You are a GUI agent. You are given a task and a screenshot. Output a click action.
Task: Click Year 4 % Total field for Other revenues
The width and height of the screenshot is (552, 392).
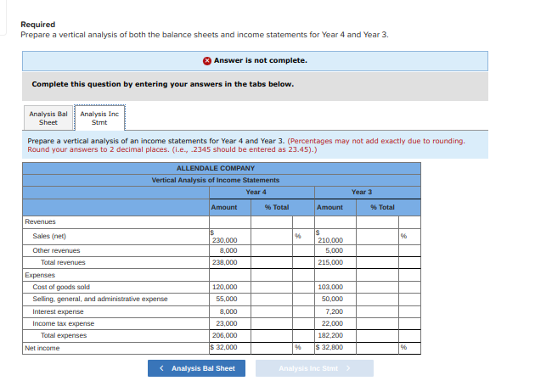click(272, 250)
